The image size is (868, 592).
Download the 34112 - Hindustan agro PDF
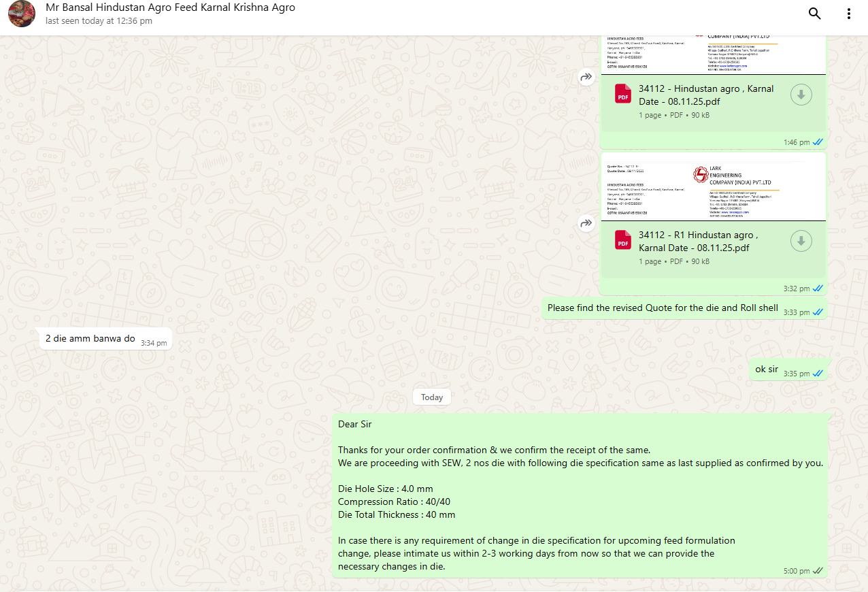(801, 95)
